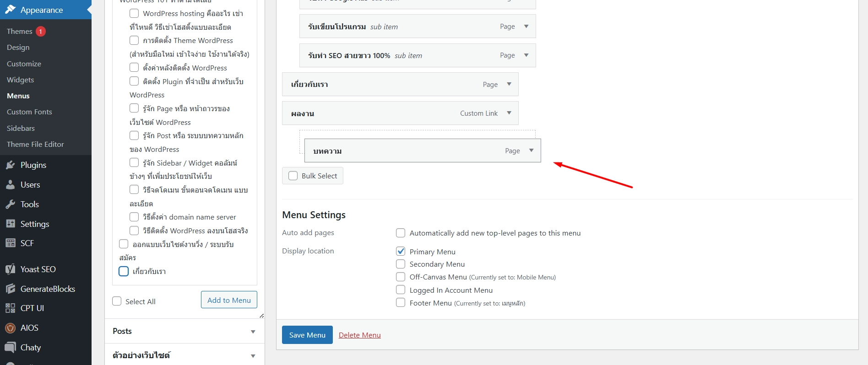Tick the วิธีจดโดเมน checkbox
The width and height of the screenshot is (868, 365).
tap(134, 189)
